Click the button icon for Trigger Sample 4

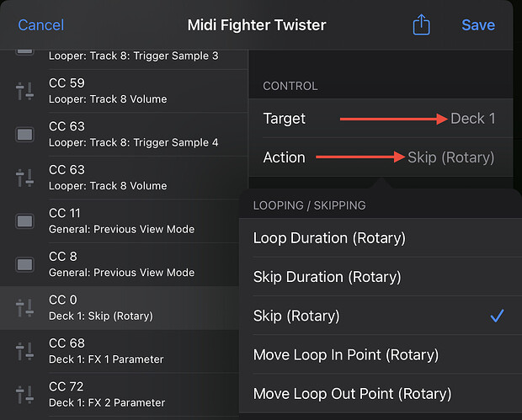[25, 134]
